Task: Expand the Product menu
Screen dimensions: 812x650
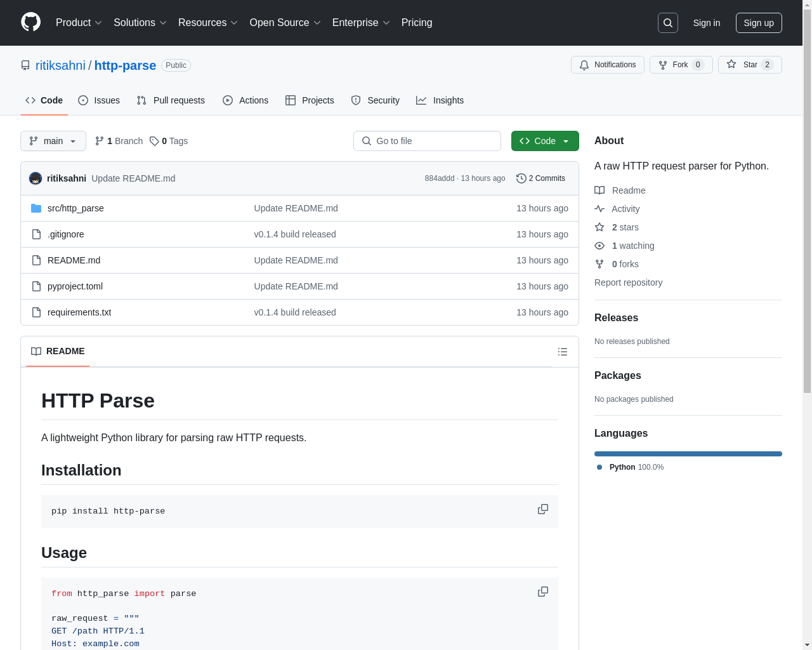Action: coord(79,23)
